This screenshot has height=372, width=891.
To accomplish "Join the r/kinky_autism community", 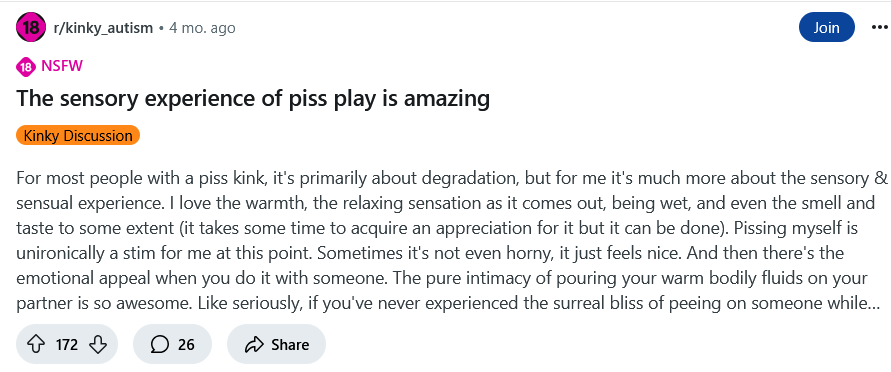I will coord(826,27).
